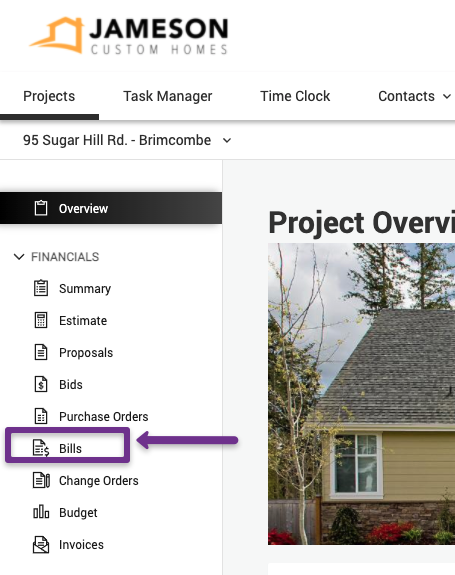Open the Purchase Orders page
This screenshot has width=455, height=575.
tap(104, 417)
